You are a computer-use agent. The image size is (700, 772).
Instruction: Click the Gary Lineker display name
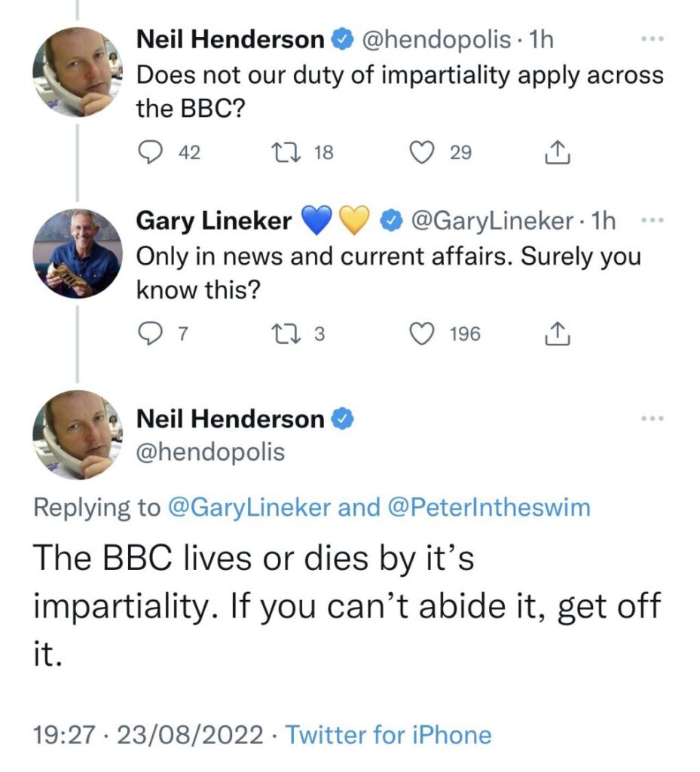pyautogui.click(x=214, y=221)
